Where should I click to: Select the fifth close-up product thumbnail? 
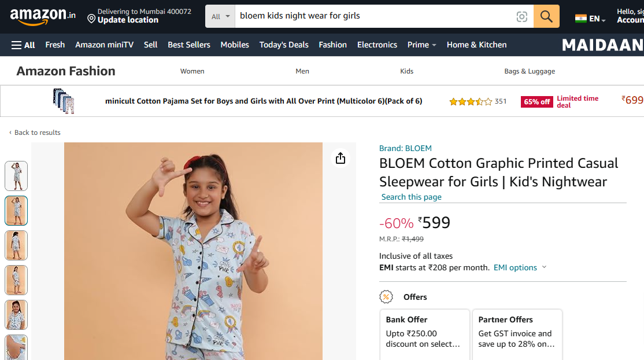[x=16, y=315]
